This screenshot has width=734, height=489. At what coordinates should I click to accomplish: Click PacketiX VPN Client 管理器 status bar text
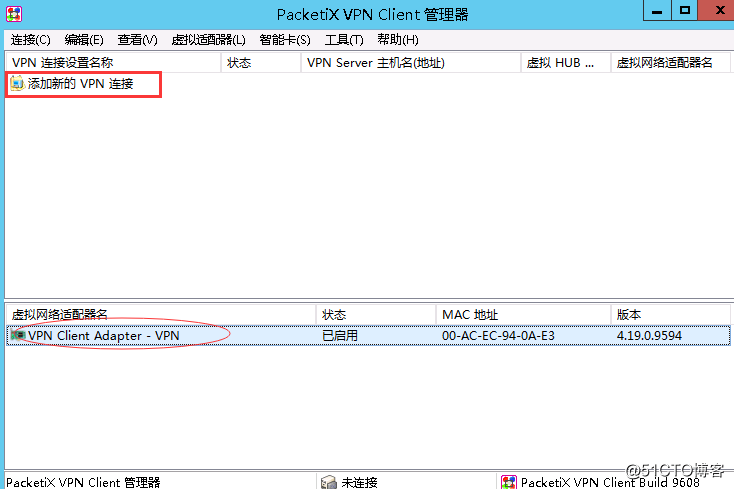83,482
